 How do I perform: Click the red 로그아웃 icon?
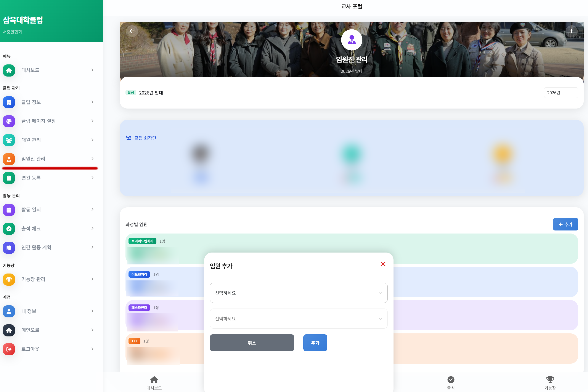pos(9,349)
